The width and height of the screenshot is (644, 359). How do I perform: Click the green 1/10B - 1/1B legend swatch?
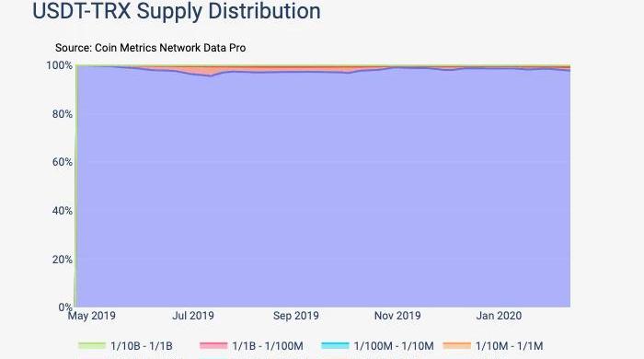92,345
